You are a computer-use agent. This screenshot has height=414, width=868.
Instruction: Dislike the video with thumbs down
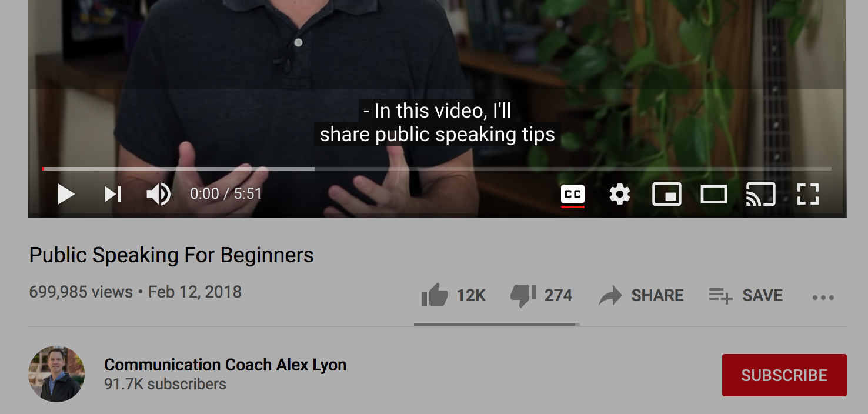point(542,295)
